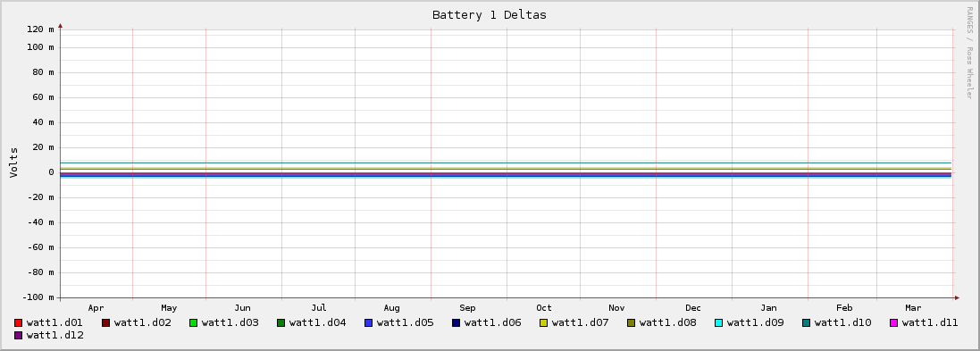This screenshot has height=351, width=980.
Task: Click the Battery 1 Deltas chart title
Action: pos(490,15)
